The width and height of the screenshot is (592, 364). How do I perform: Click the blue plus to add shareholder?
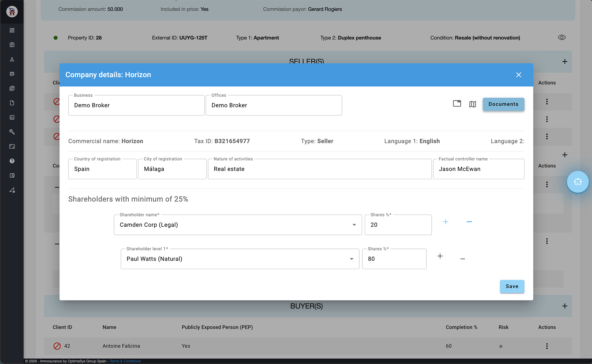pos(446,222)
